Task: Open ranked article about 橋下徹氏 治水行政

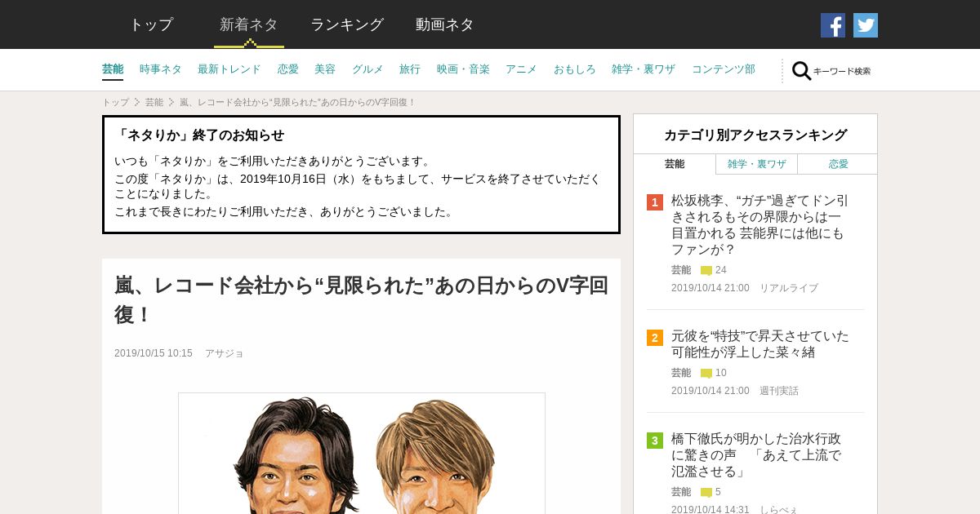Action: [756, 454]
